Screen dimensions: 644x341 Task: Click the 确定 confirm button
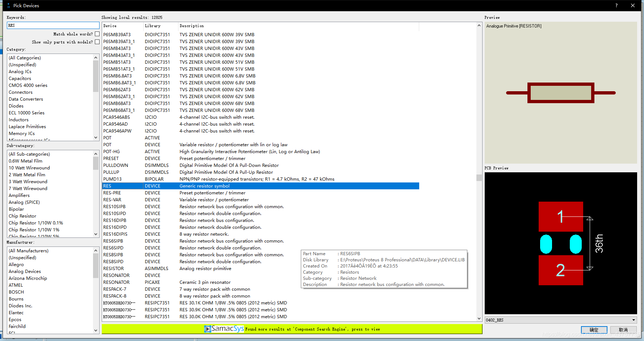point(594,330)
